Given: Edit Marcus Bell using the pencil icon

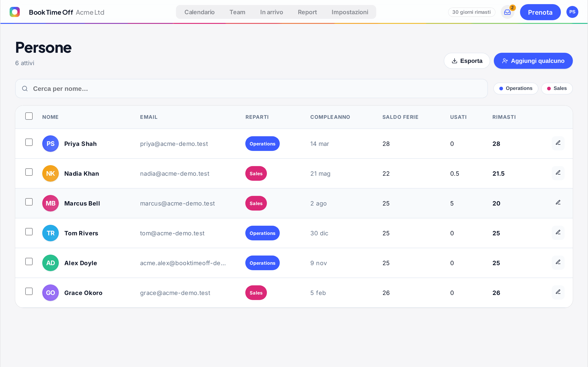Looking at the screenshot, I should (x=558, y=203).
